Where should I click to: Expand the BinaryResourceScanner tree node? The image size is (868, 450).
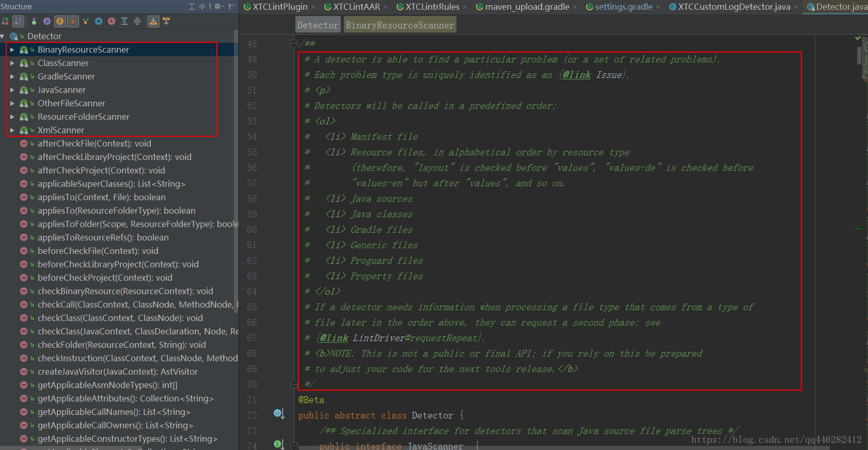(x=12, y=50)
